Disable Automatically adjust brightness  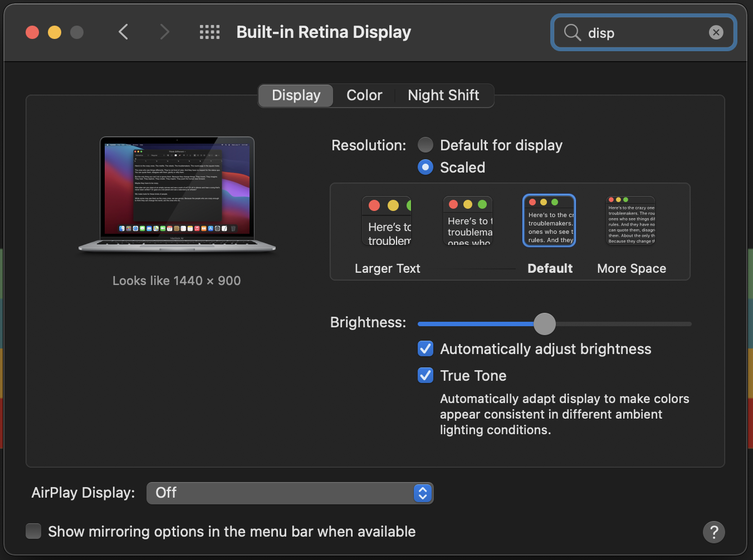(x=425, y=348)
